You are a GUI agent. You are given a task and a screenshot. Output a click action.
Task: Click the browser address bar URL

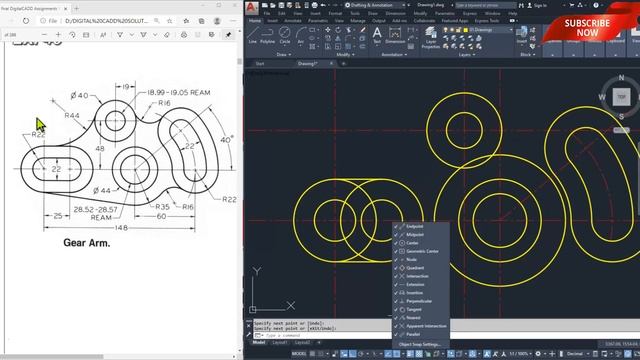[107, 20]
